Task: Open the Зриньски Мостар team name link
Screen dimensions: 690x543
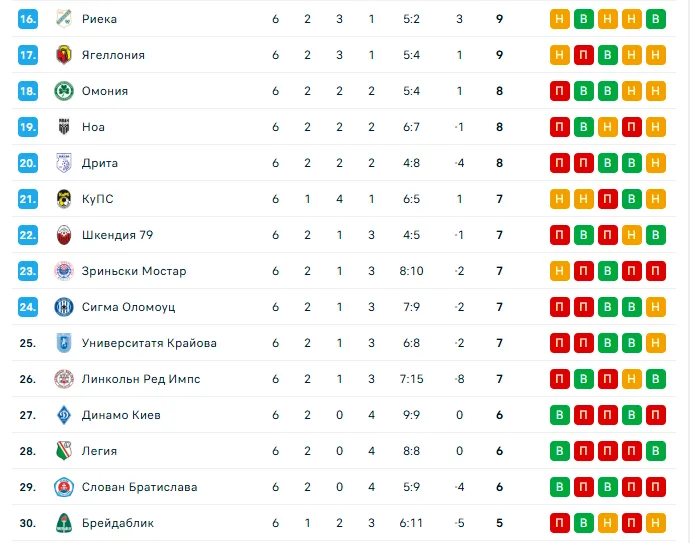Action: coord(134,271)
